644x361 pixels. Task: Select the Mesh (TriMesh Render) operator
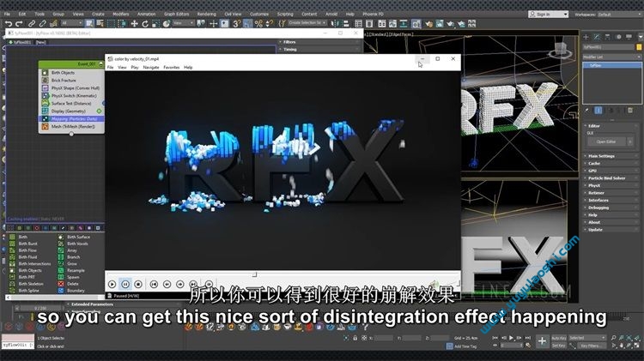click(71, 127)
